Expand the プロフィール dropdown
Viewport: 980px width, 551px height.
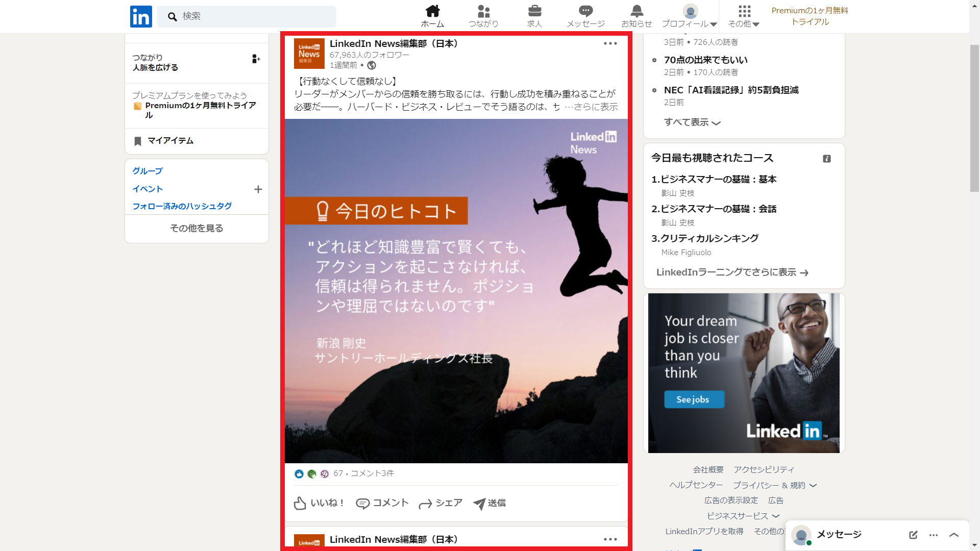(690, 16)
